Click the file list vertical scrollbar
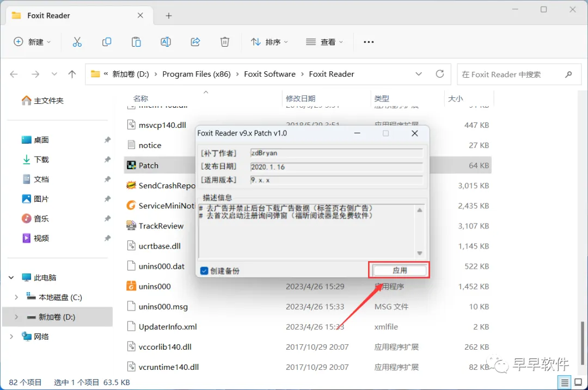 pos(583,343)
